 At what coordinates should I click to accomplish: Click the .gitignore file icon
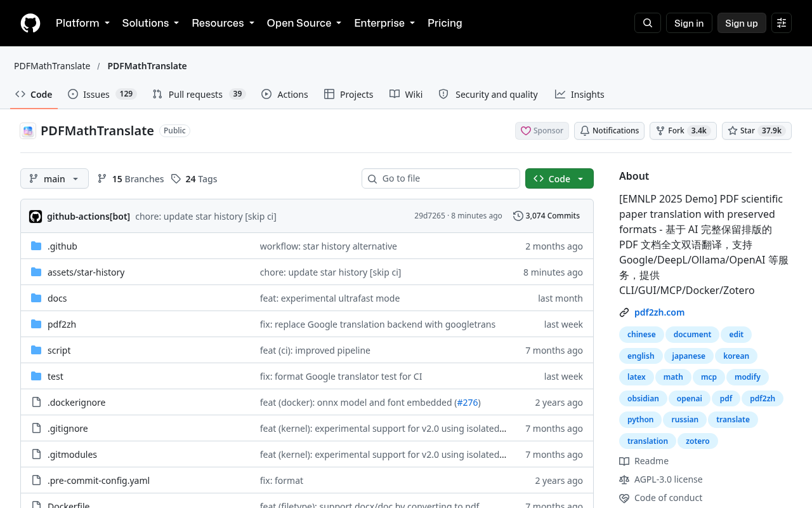click(x=36, y=429)
